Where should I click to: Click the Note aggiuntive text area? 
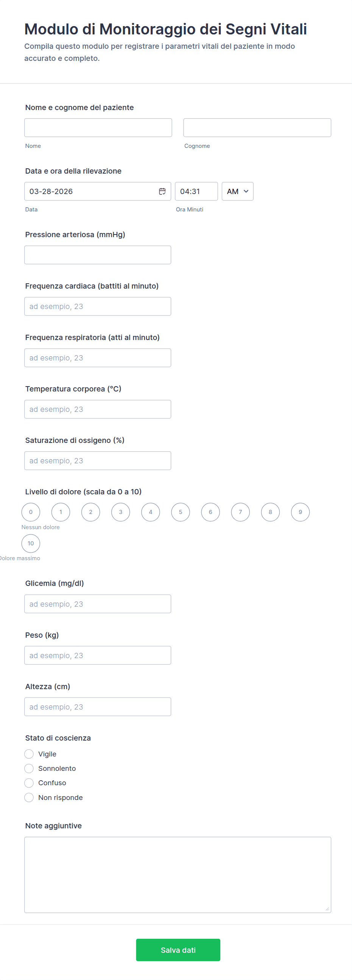click(x=178, y=874)
